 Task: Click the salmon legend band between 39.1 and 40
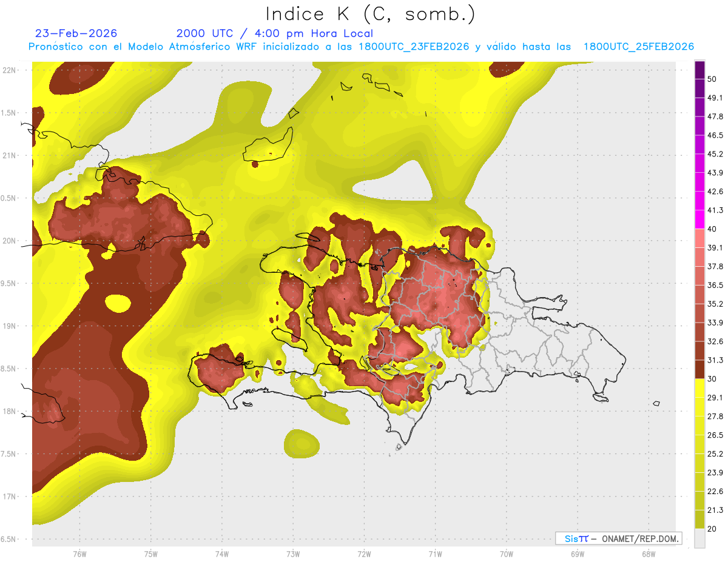click(x=700, y=238)
